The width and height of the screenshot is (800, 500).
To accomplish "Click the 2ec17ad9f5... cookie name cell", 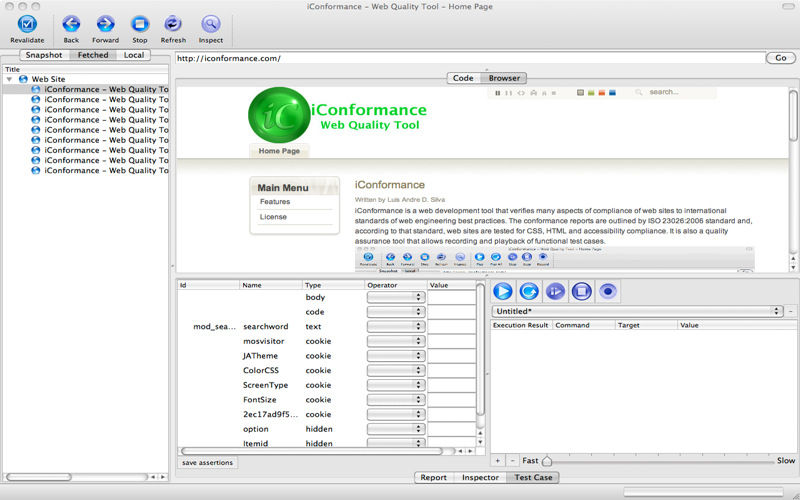I will [x=270, y=414].
